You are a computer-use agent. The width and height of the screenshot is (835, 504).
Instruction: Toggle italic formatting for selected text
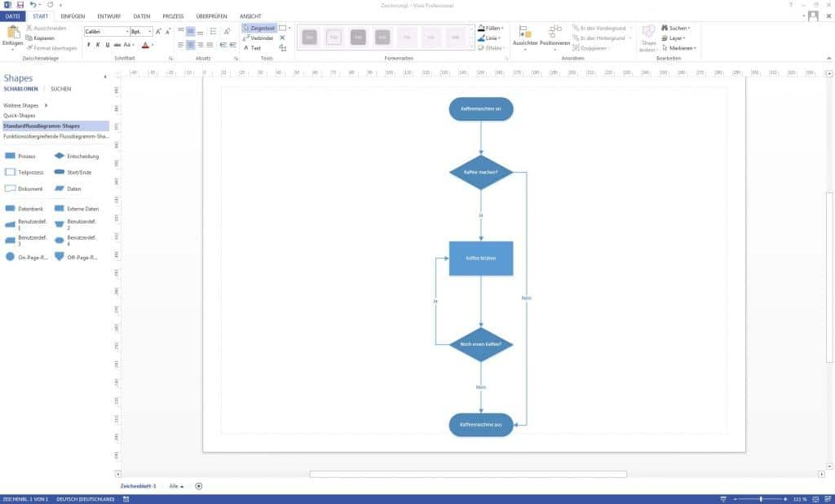click(98, 44)
